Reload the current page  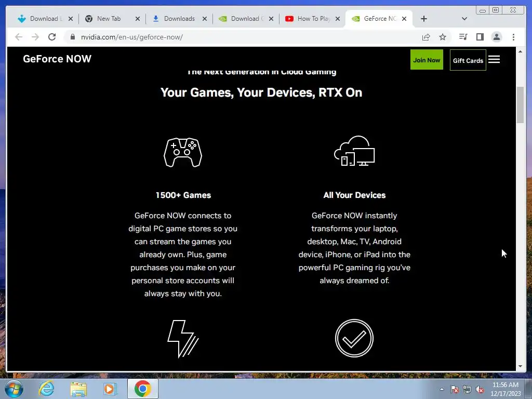[52, 37]
